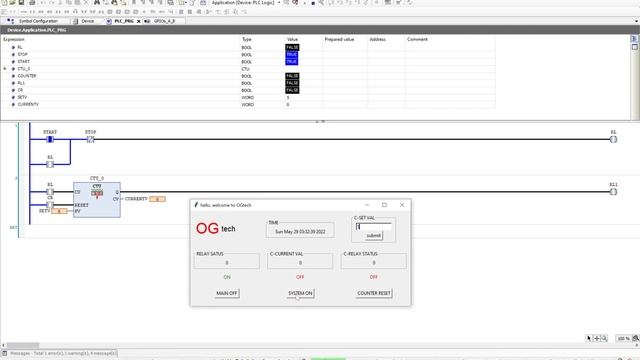Screen dimensions: 640x360
Task: Select the COUNTER variable row
Action: pos(247,76)
